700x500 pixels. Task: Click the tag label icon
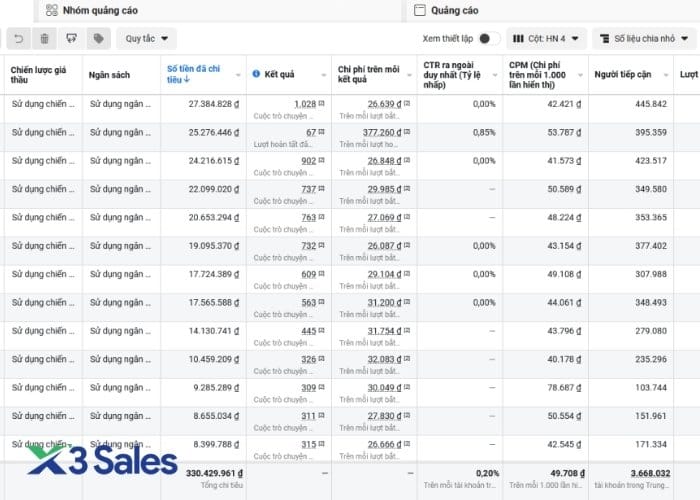(99, 39)
